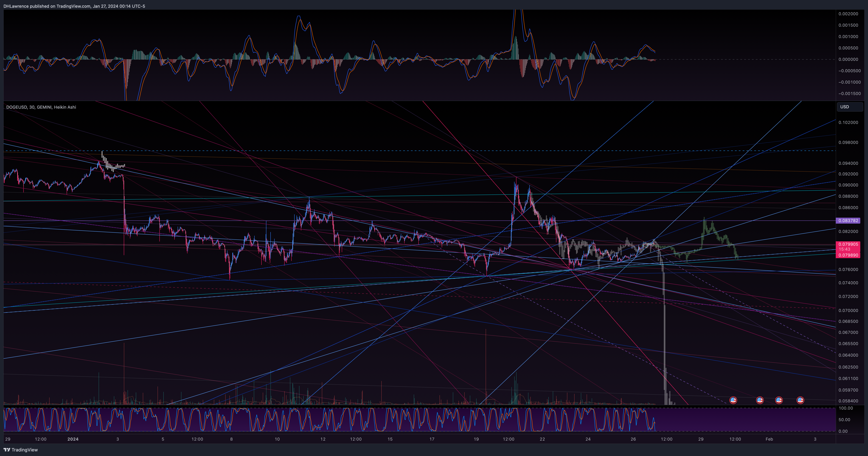Click the 0.000000 MACD zero axis label

pyautogui.click(x=848, y=60)
